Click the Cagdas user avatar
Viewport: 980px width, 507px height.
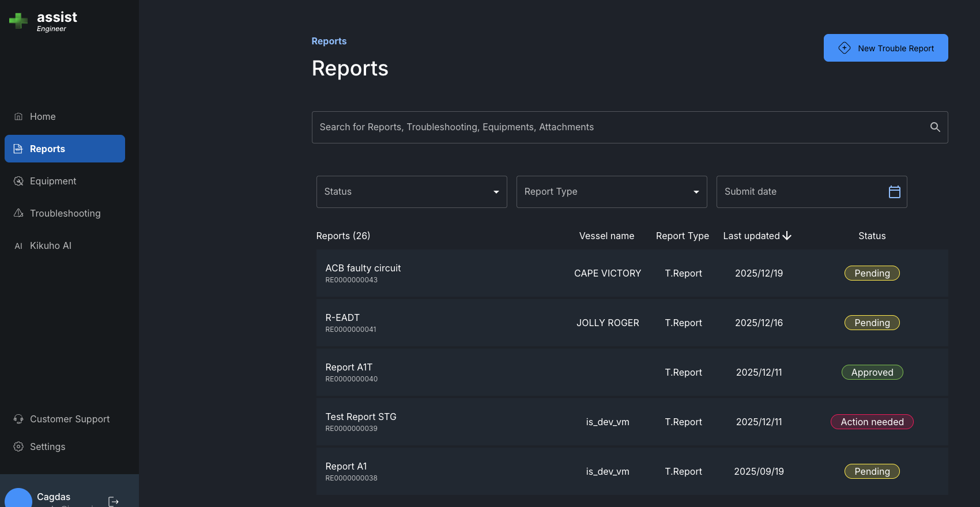point(18,498)
